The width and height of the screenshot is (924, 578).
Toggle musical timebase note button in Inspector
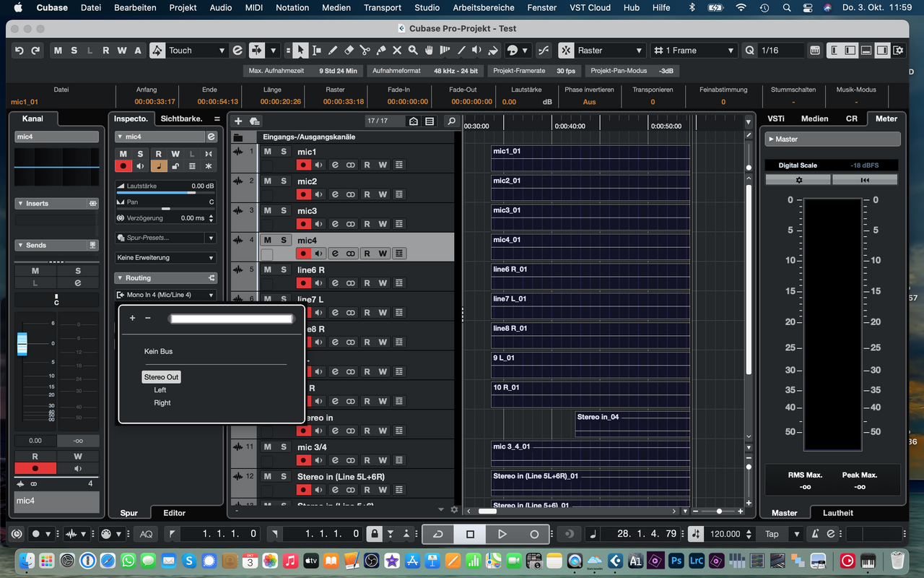(158, 166)
